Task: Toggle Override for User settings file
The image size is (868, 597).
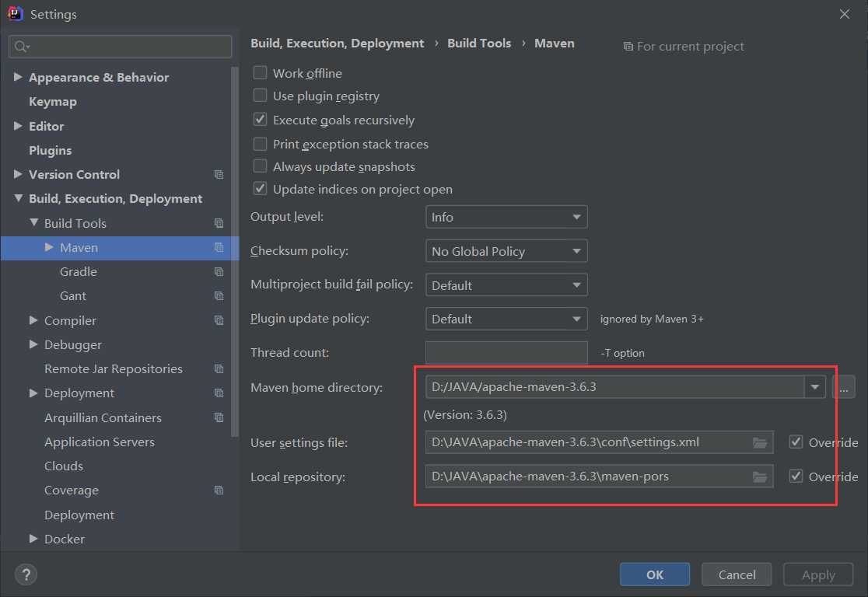Action: tap(796, 442)
